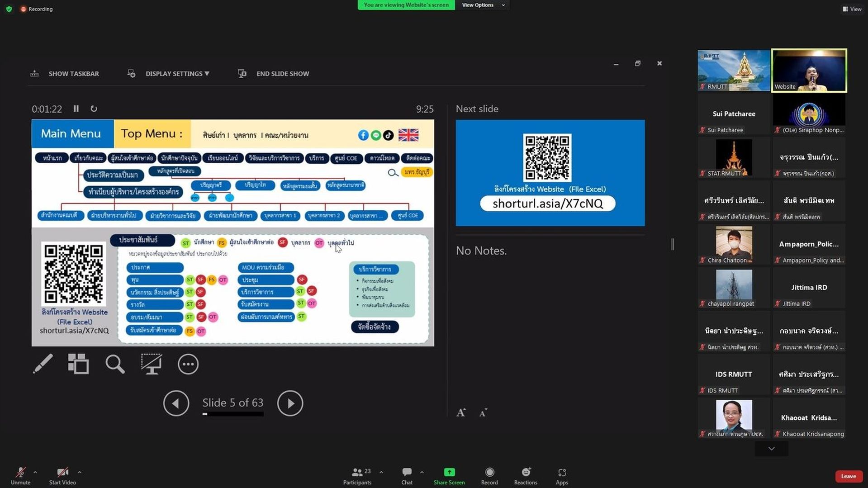Viewport: 868px width, 488px height.
Task: Click the Unmute microphone icon
Action: (20, 473)
